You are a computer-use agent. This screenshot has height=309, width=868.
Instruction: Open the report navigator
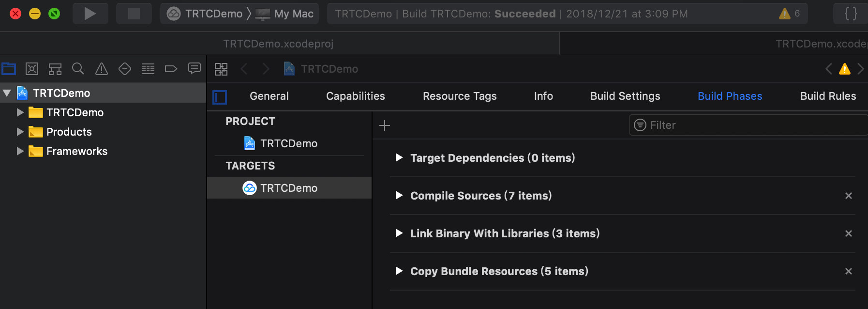(195, 69)
